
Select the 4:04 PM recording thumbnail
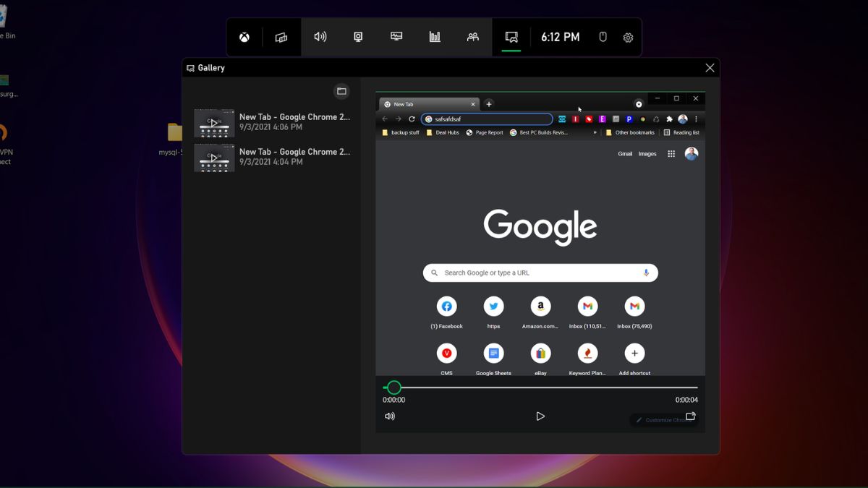click(x=214, y=158)
